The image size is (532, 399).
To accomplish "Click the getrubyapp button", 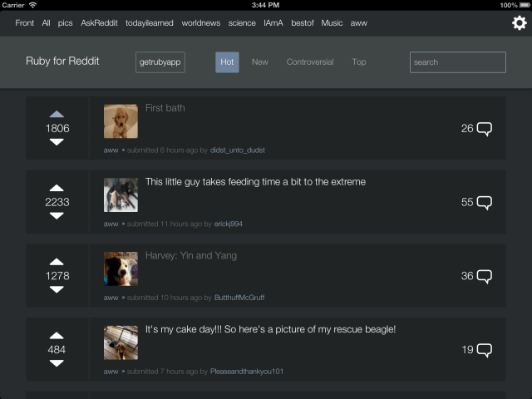I will [x=160, y=62].
